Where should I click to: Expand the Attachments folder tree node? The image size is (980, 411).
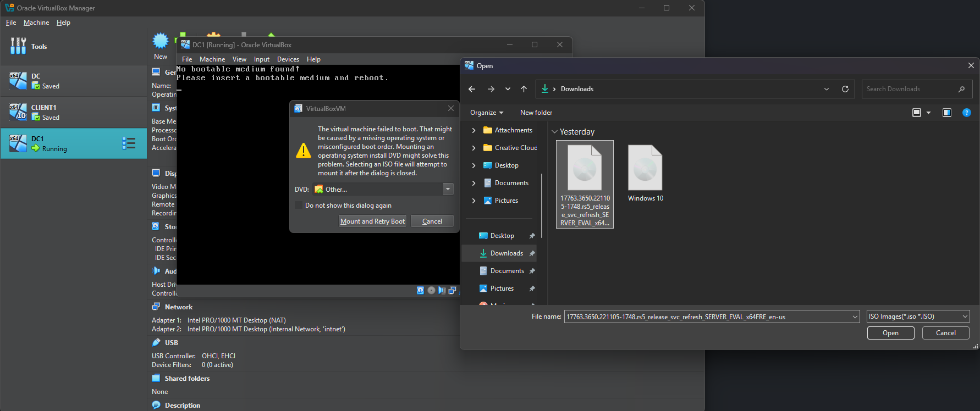(474, 130)
